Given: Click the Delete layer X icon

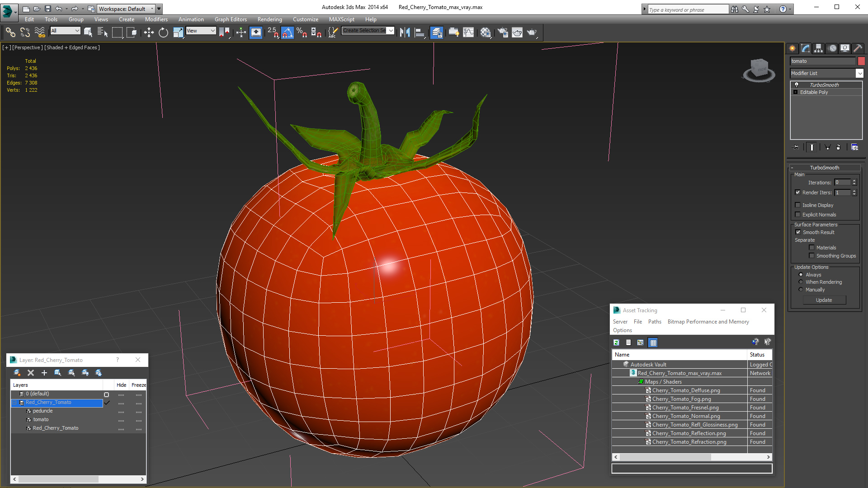Looking at the screenshot, I should click(x=31, y=373).
